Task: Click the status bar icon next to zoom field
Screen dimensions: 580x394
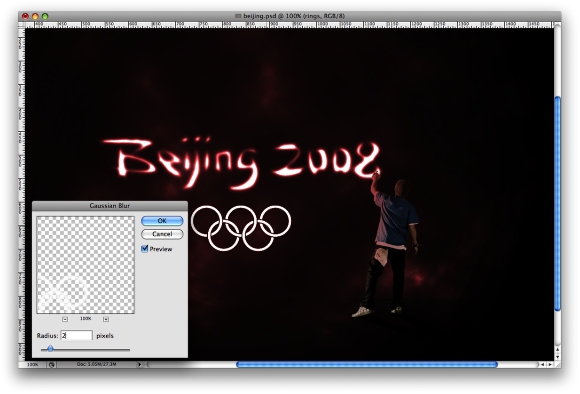Action: point(51,365)
